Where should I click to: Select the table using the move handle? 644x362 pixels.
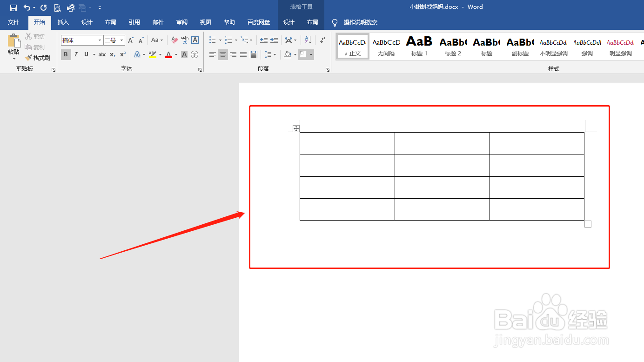click(x=296, y=128)
